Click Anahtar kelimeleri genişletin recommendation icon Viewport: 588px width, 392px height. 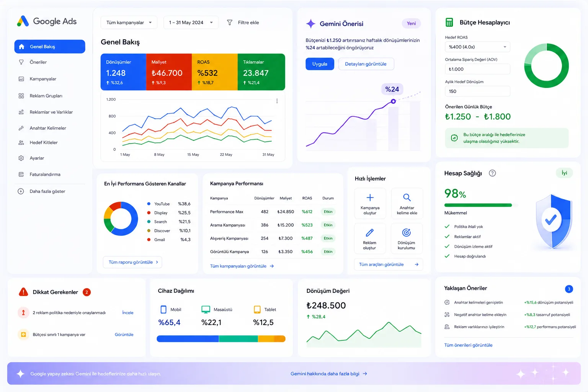coord(447,302)
